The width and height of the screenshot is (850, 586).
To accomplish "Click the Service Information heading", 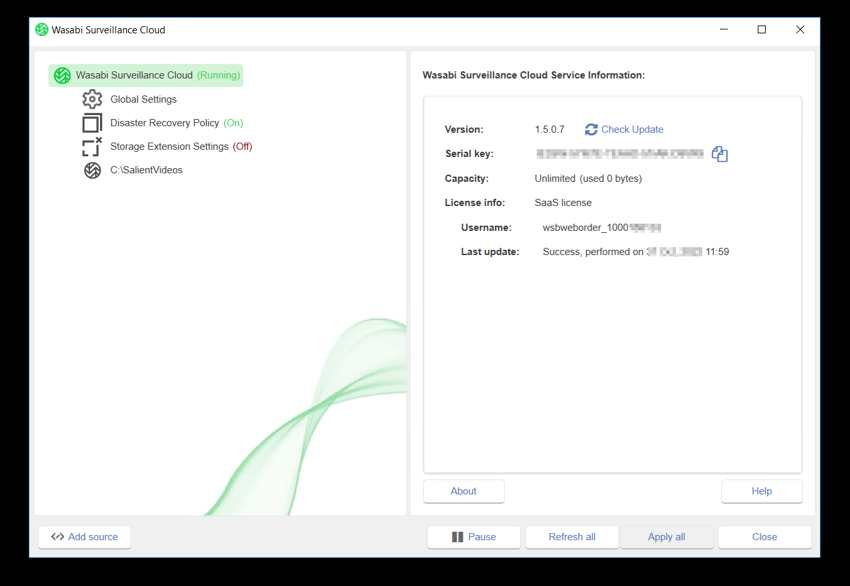I will click(533, 75).
